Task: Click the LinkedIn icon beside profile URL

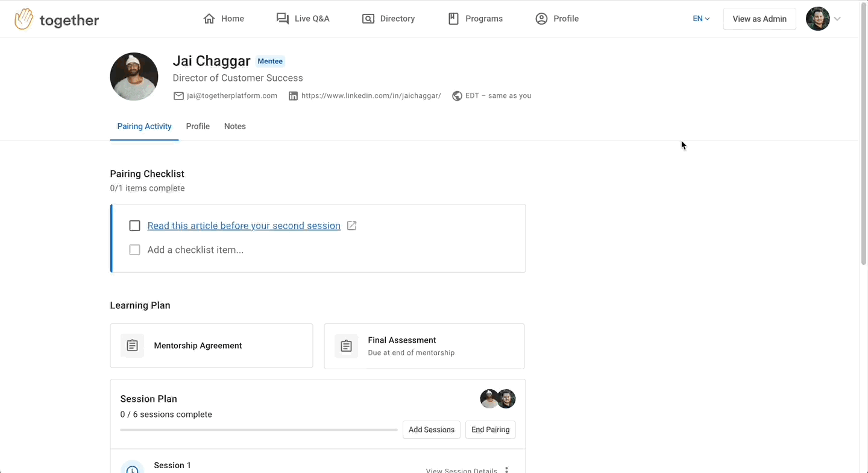Action: 293,96
